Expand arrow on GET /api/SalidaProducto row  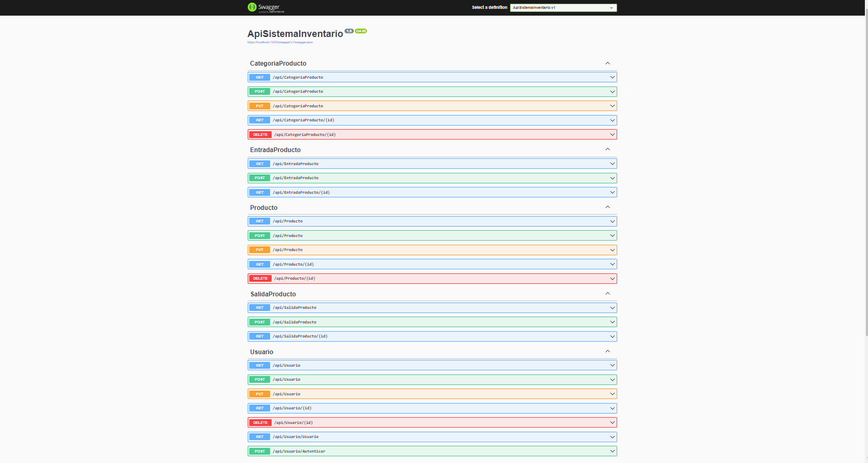click(x=612, y=308)
